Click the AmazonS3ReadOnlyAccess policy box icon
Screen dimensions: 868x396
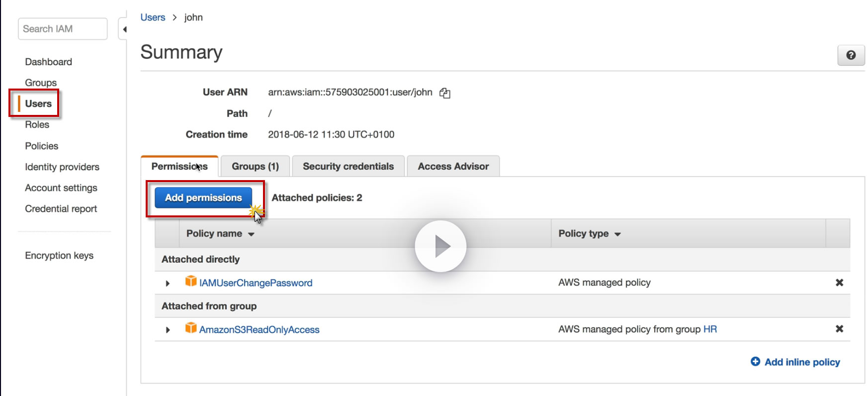(x=191, y=328)
